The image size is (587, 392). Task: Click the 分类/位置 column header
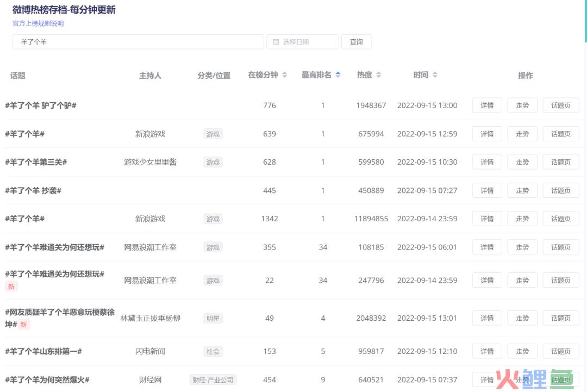[x=214, y=76]
